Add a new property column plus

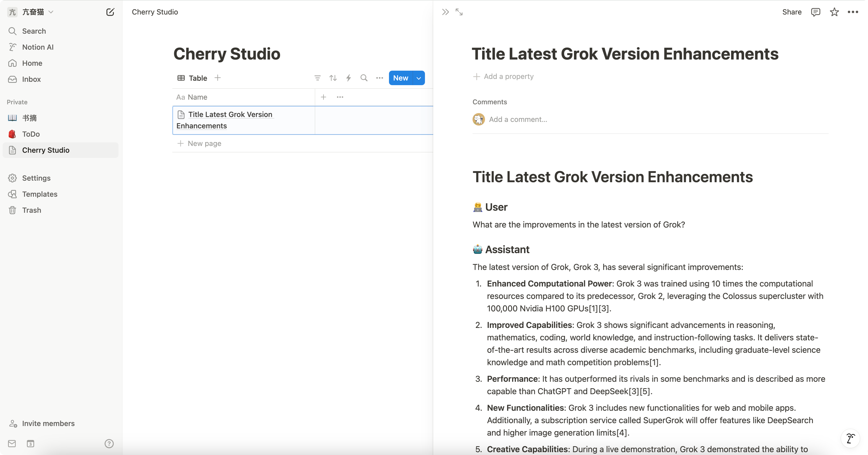[x=323, y=97]
